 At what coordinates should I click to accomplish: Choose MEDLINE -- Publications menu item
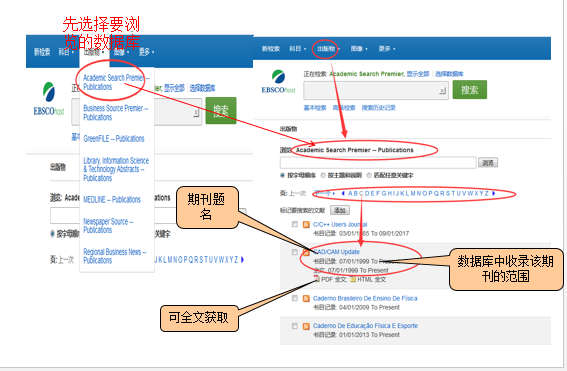[112, 200]
